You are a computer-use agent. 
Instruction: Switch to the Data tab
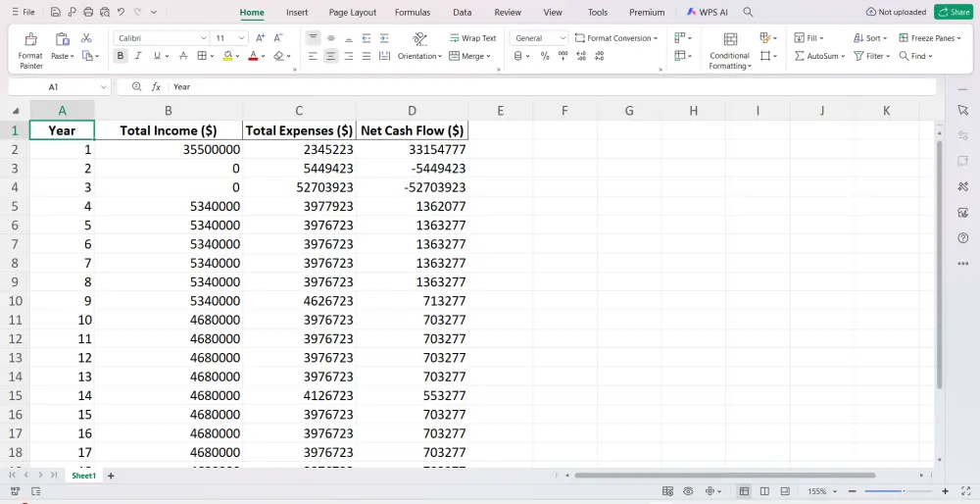pos(462,13)
